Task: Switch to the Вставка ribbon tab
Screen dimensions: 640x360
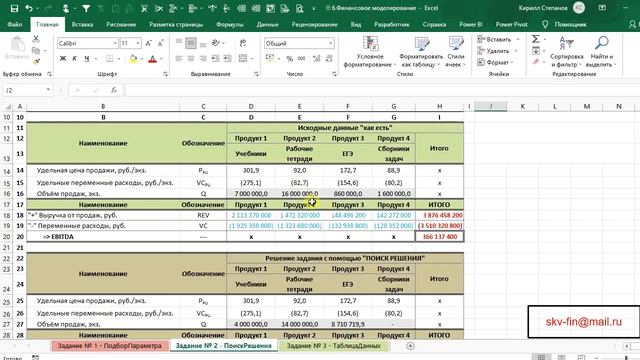Action: tap(82, 24)
